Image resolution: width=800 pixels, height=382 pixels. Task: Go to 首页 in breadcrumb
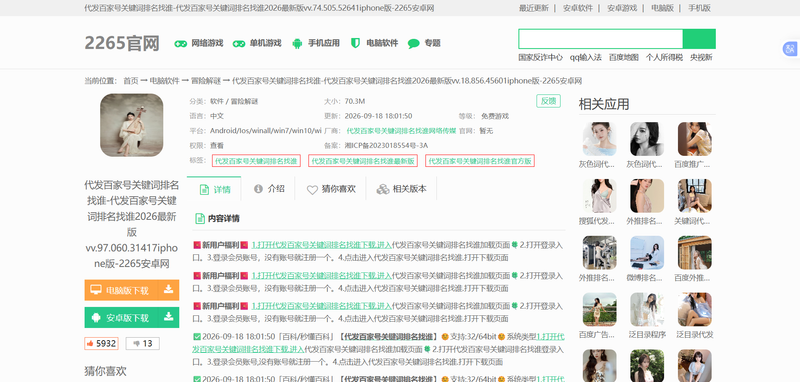pos(131,81)
